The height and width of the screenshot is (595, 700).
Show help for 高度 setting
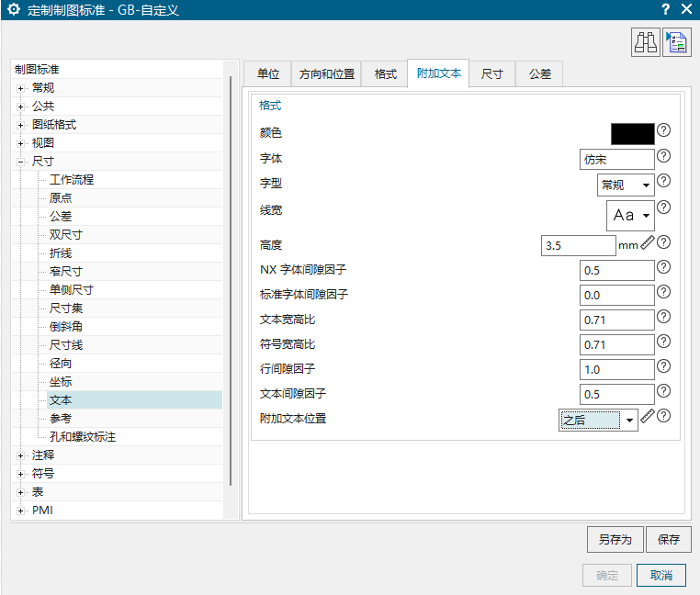(664, 241)
